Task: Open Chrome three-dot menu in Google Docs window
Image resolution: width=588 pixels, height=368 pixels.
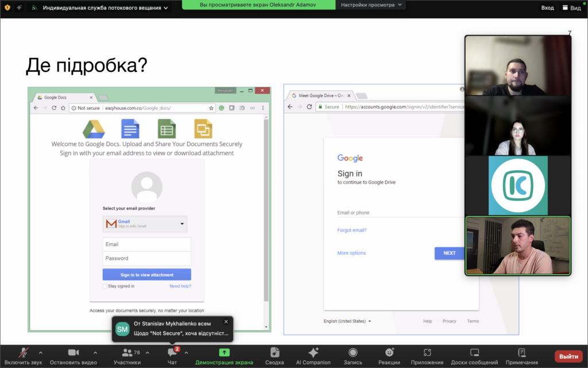Action: [x=263, y=108]
